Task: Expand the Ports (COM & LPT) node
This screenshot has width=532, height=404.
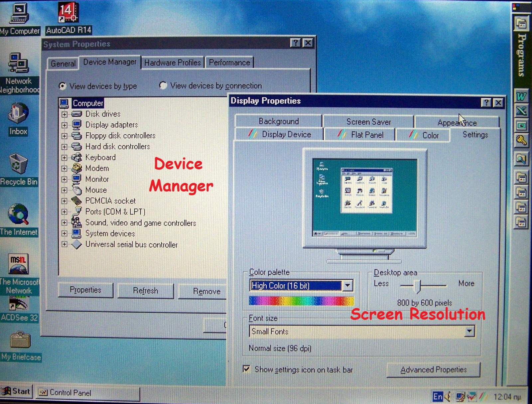Action: (65, 212)
